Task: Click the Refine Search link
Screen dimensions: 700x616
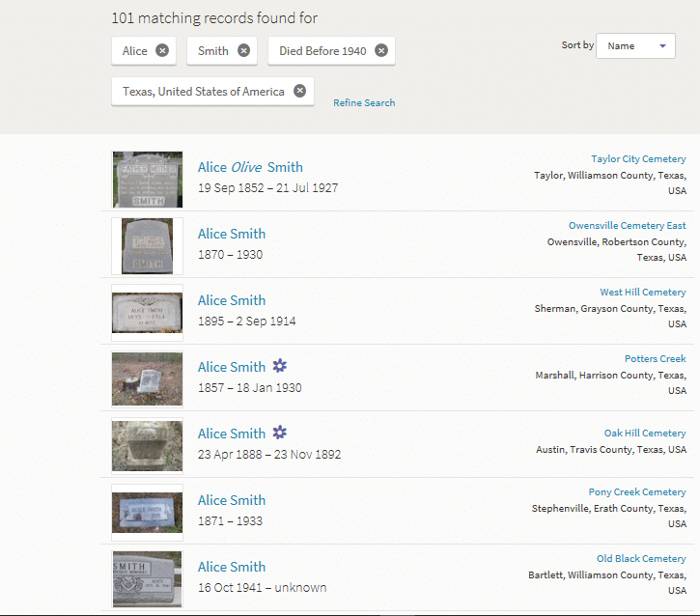Action: tap(364, 103)
